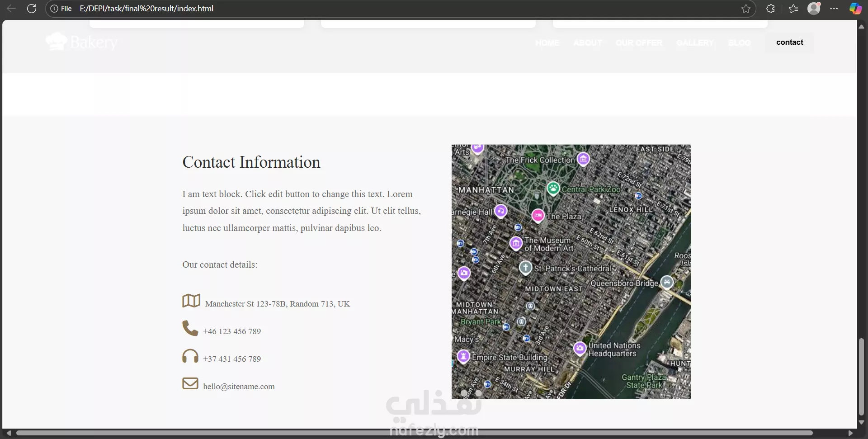The width and height of the screenshot is (868, 439).
Task: Go to HOME in navbar
Action: (547, 43)
